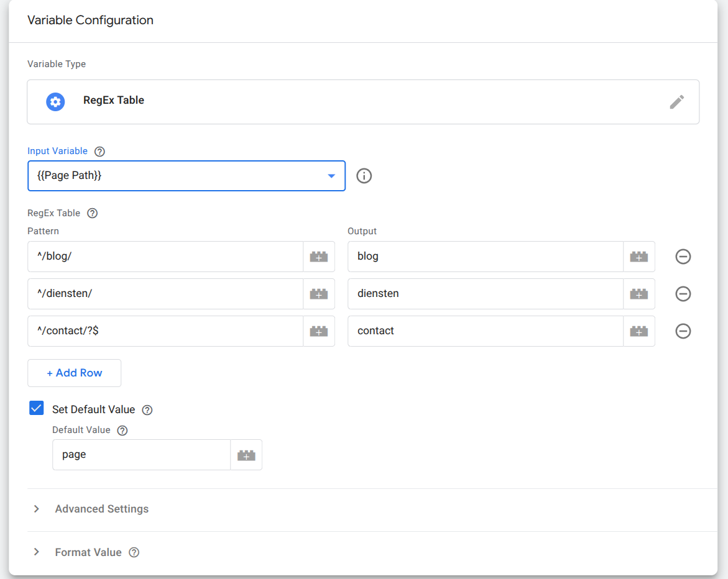Uncheck Set Default Value checkbox
Viewport: 728px width, 579px height.
(36, 408)
